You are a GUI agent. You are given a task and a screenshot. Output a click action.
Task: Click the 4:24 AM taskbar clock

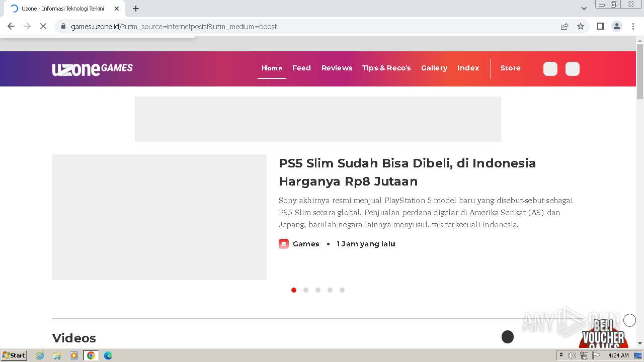(618, 355)
